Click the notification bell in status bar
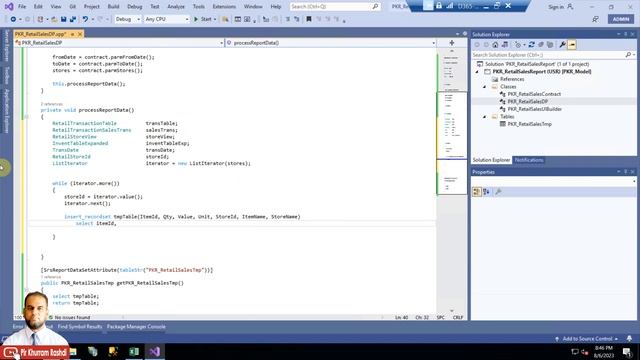This screenshot has width=640, height=360. [629, 338]
